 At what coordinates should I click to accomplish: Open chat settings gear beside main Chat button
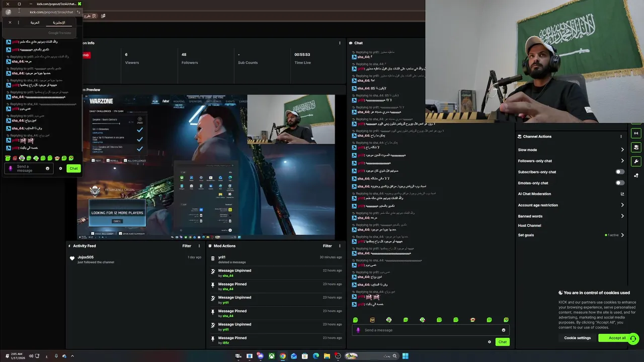(489, 342)
